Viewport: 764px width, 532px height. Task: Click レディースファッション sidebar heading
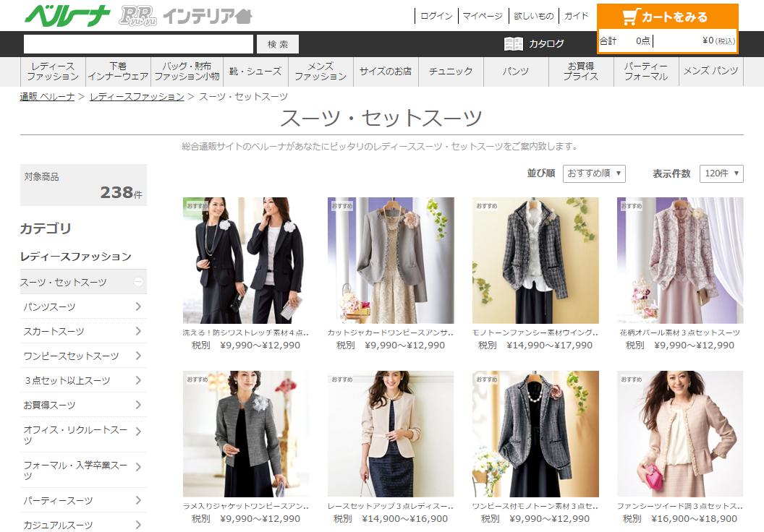point(75,257)
